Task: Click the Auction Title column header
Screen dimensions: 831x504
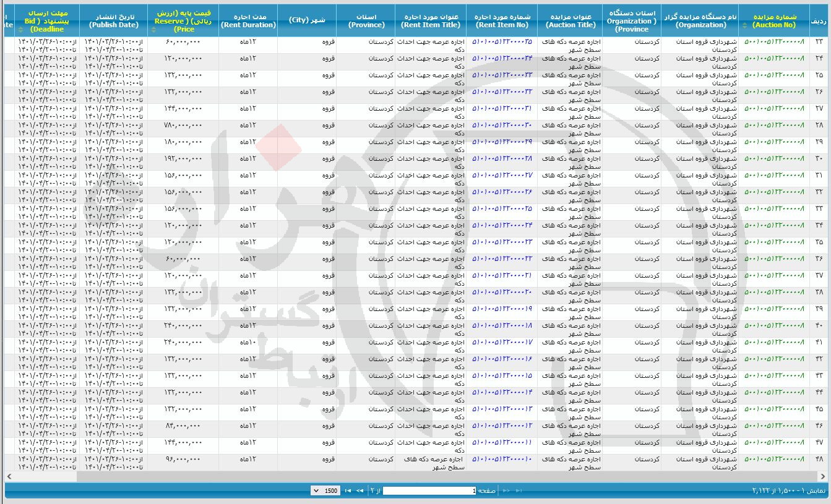Action: point(570,20)
